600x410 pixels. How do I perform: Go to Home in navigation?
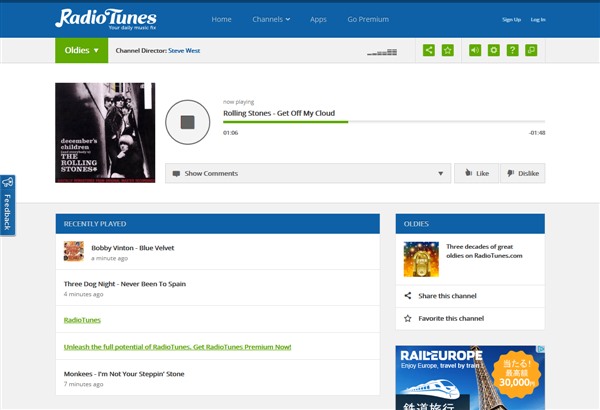click(x=221, y=19)
